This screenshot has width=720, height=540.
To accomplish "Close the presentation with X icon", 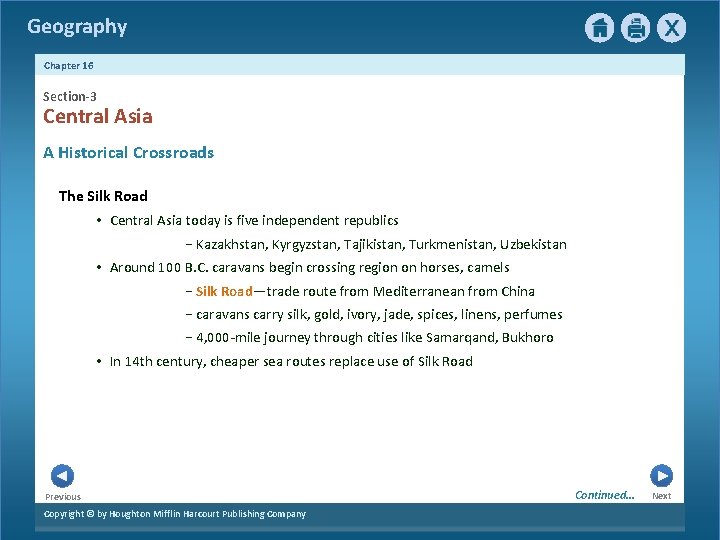I will [x=671, y=28].
